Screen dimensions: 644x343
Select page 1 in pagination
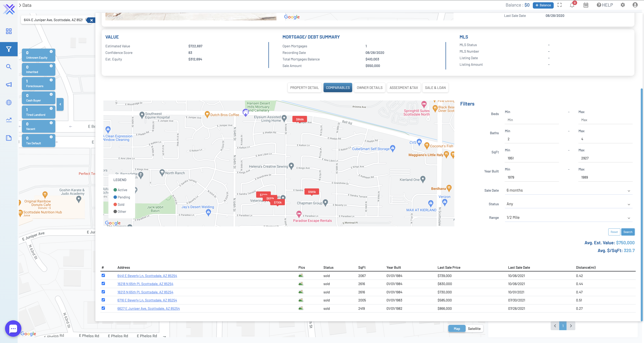tap(563, 326)
